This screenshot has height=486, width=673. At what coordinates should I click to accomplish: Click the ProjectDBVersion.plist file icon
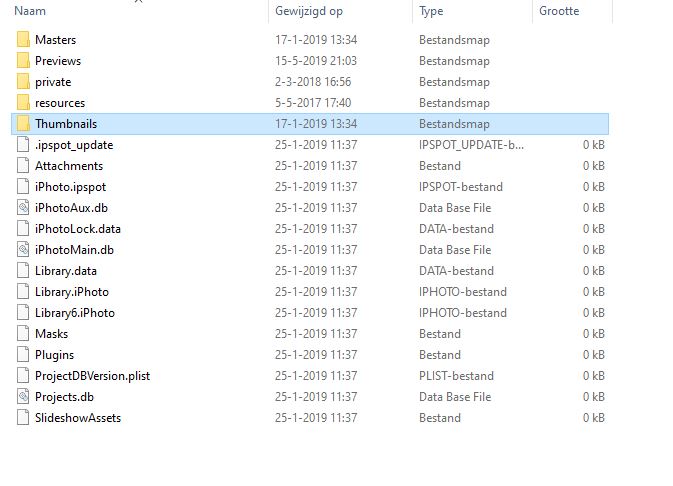tap(23, 376)
